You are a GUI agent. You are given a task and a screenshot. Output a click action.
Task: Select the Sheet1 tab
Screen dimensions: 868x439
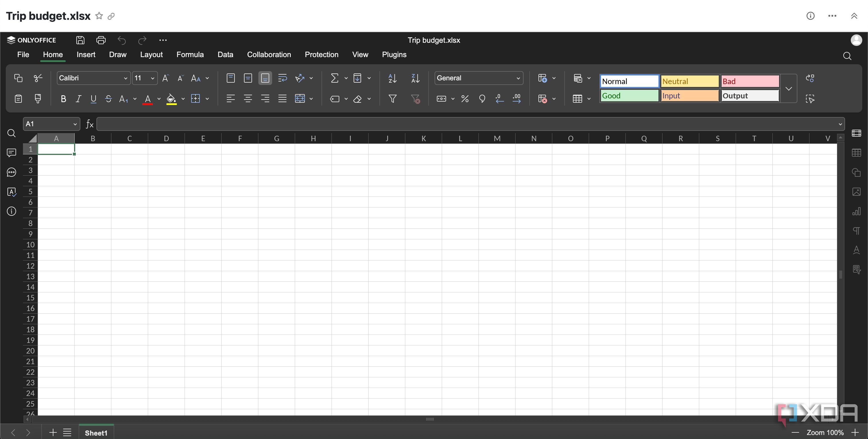pyautogui.click(x=96, y=433)
